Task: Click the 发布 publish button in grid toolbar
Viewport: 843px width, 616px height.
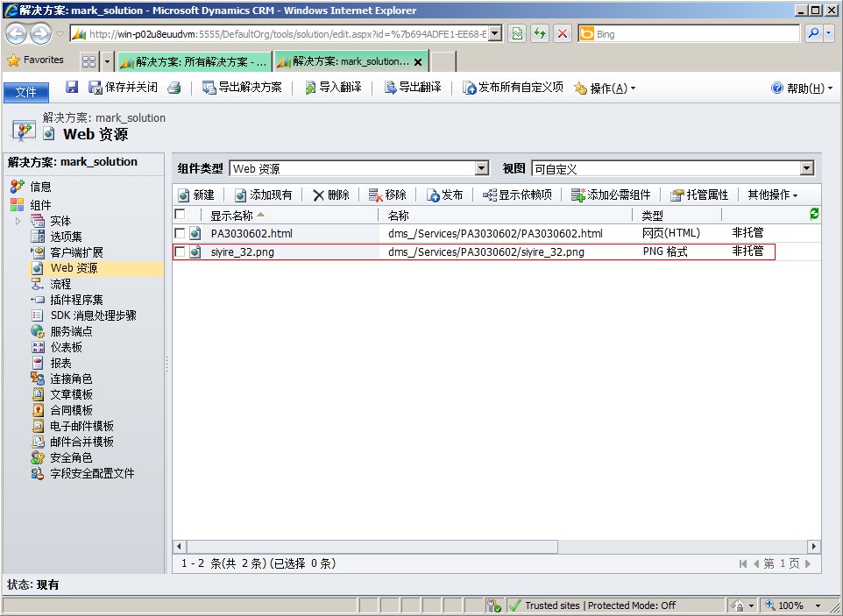Action: click(444, 195)
